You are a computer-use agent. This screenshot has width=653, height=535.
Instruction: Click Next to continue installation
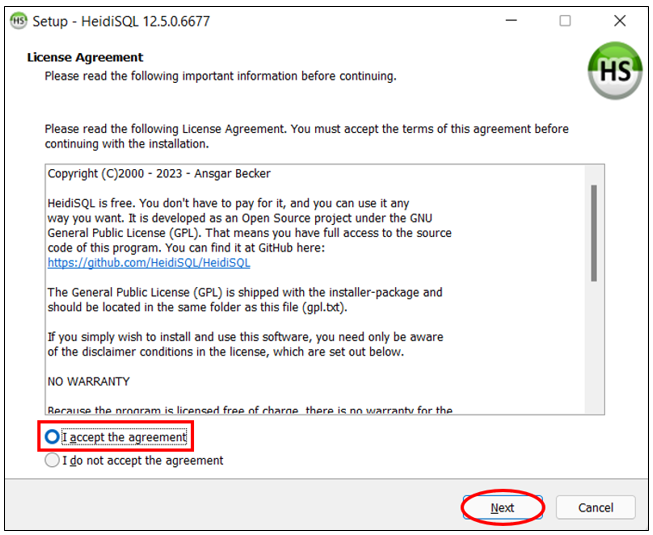point(502,507)
